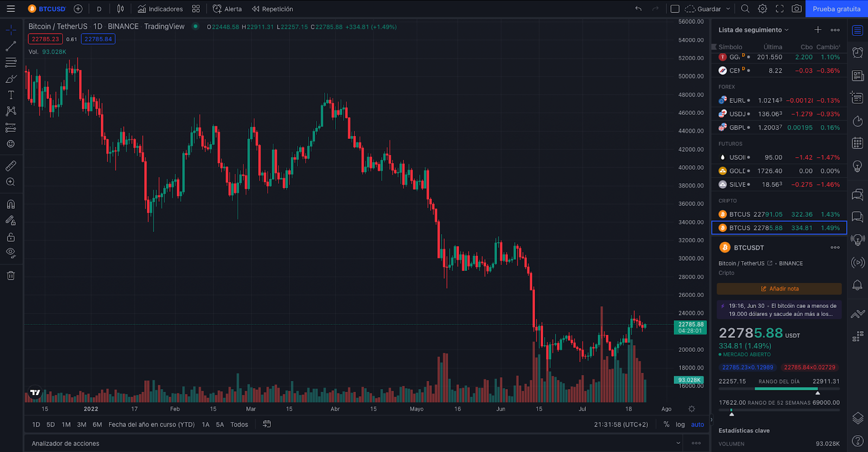The image size is (868, 452).
Task: Open the alerts alarm clock sidebar icon
Action: coord(858,53)
